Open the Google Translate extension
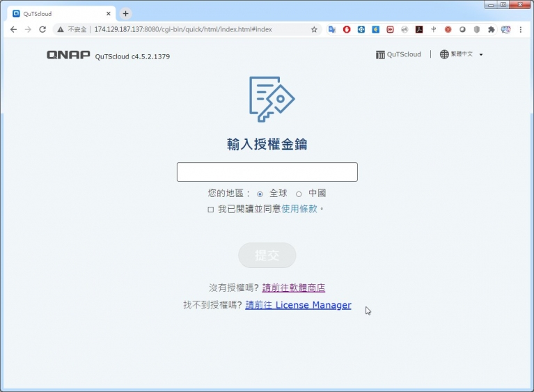Viewport: 534px width, 392px height. pos(332,30)
